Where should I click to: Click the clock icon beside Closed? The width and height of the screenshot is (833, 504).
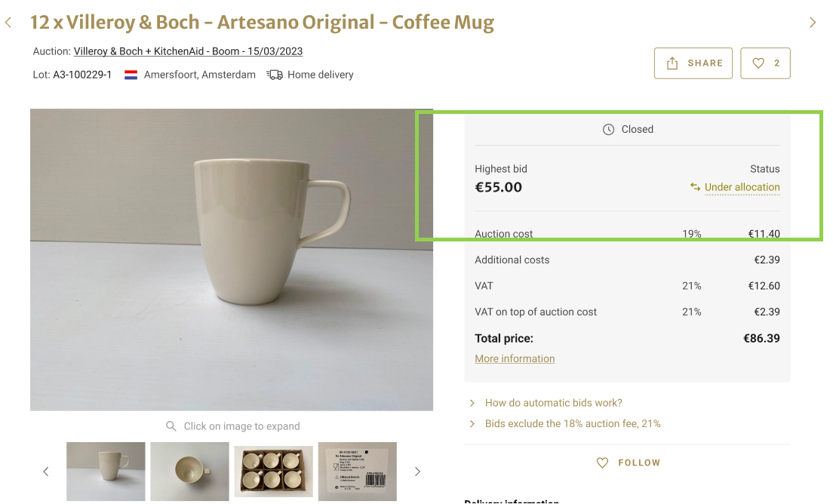tap(609, 130)
